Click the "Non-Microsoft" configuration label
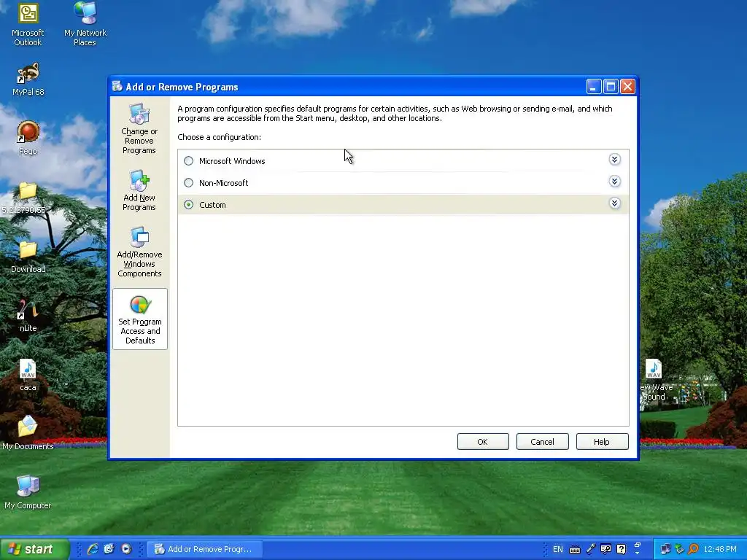 tap(223, 183)
